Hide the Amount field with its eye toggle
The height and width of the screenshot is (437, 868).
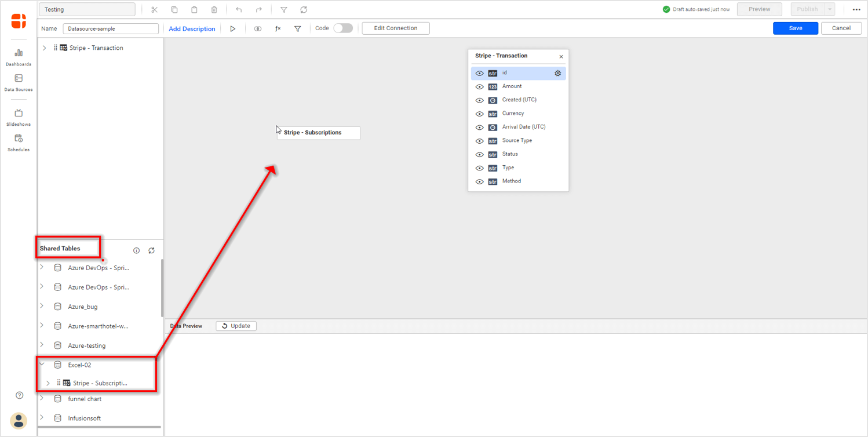tap(479, 86)
